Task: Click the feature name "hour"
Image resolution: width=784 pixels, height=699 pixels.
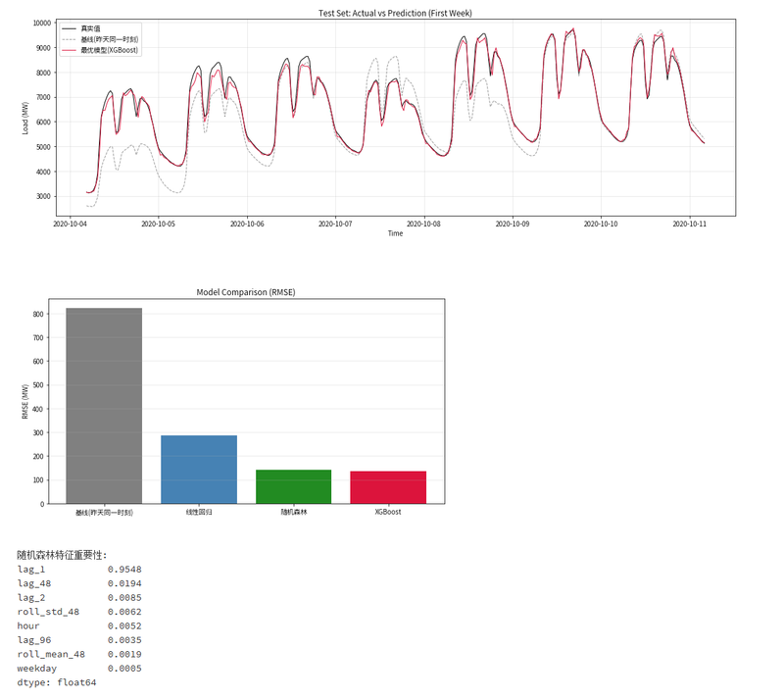Action: coord(28,625)
